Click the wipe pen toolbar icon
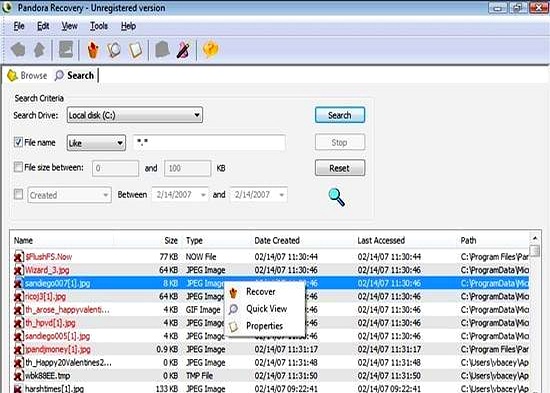The image size is (550, 393). click(183, 50)
